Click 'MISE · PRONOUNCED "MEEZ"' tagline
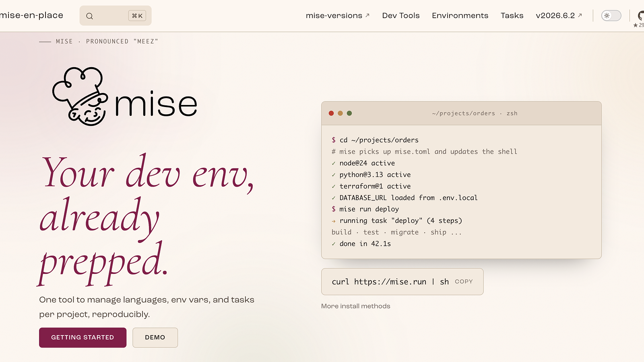 point(107,41)
